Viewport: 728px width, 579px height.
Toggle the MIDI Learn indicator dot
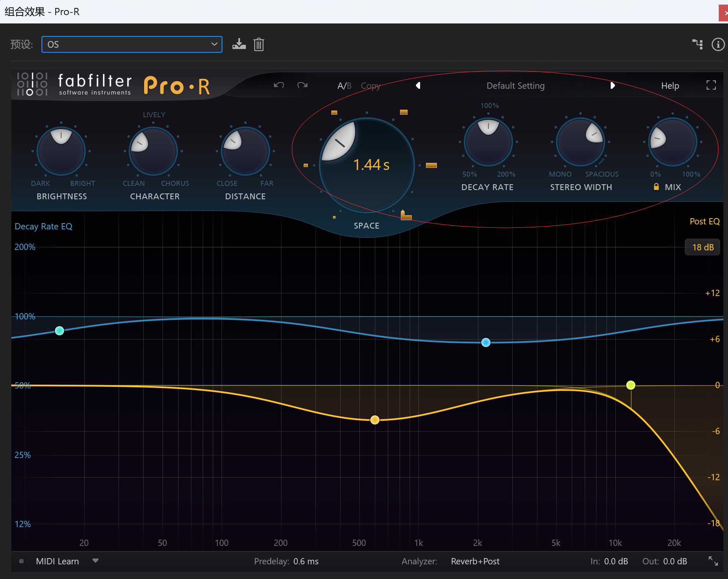(x=21, y=561)
